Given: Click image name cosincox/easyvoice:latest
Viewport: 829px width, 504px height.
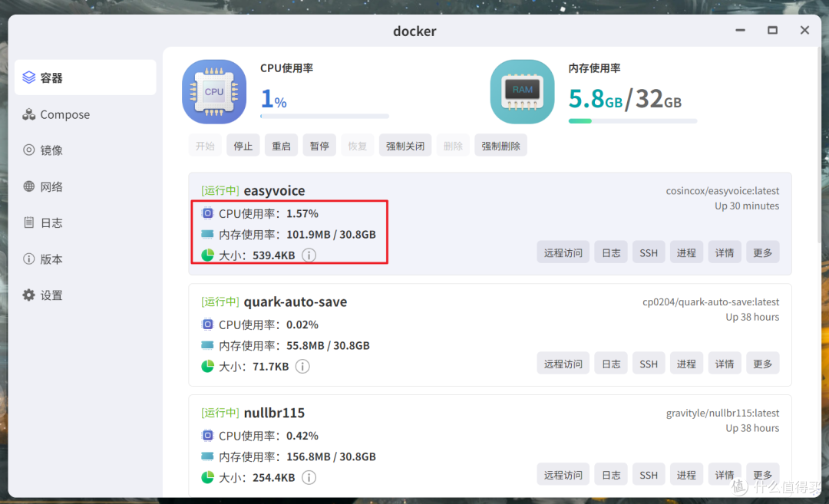Looking at the screenshot, I should (x=722, y=191).
